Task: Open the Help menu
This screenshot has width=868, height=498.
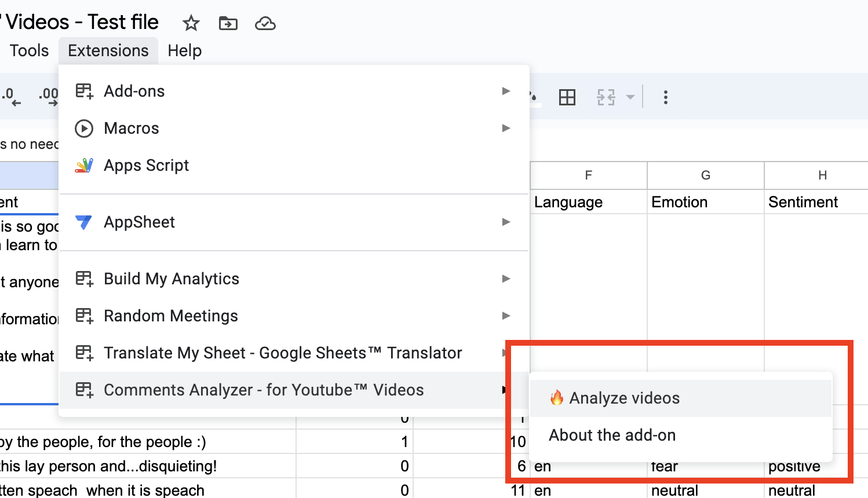Action: click(184, 51)
